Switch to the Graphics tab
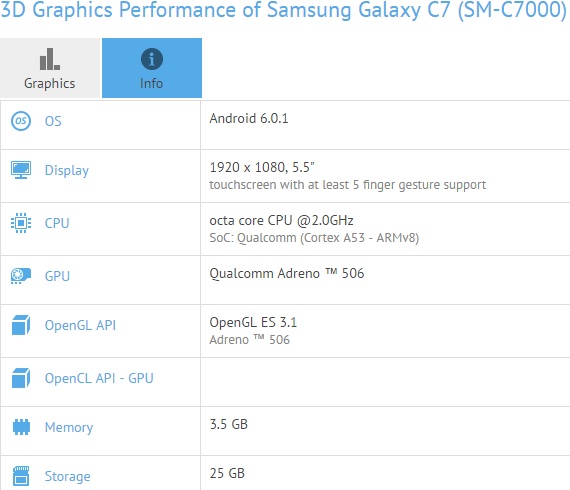 50,68
